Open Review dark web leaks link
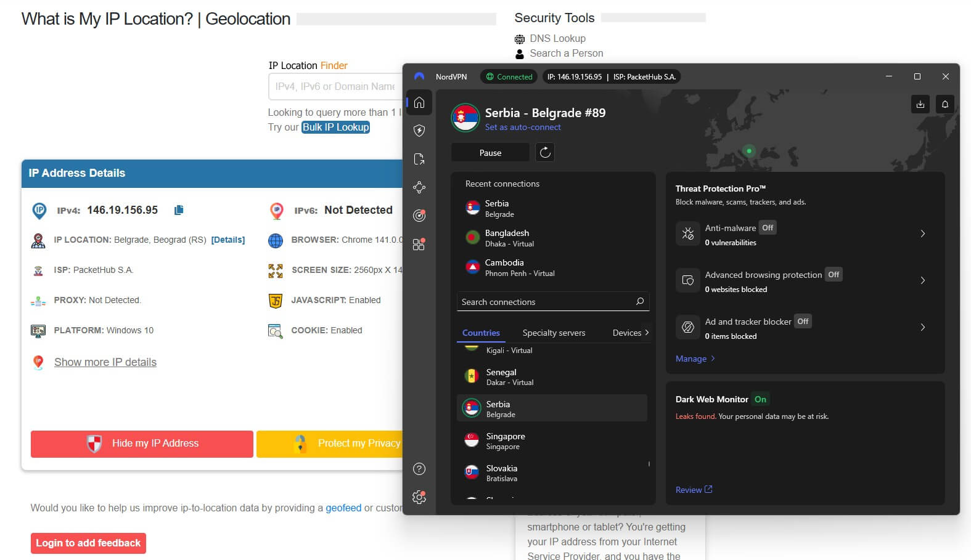Viewport: 971px width, 560px height. [x=694, y=490]
